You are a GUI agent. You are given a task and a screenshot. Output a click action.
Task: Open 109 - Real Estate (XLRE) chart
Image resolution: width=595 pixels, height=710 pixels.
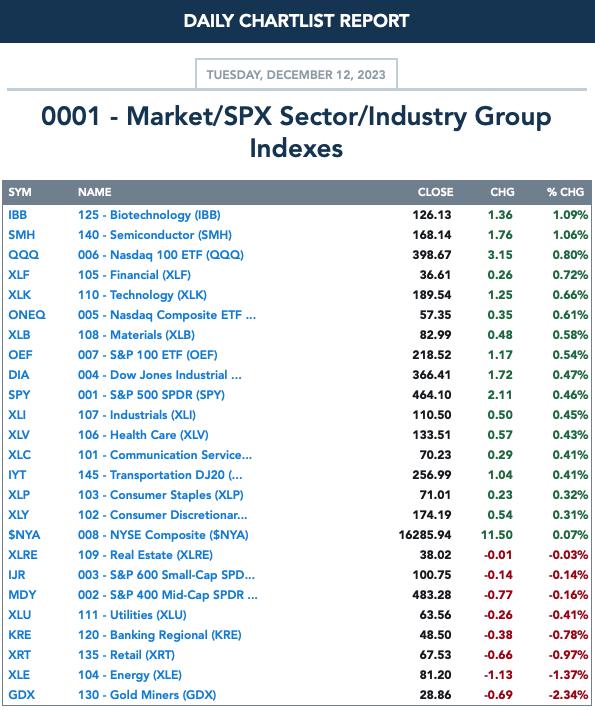pos(145,555)
